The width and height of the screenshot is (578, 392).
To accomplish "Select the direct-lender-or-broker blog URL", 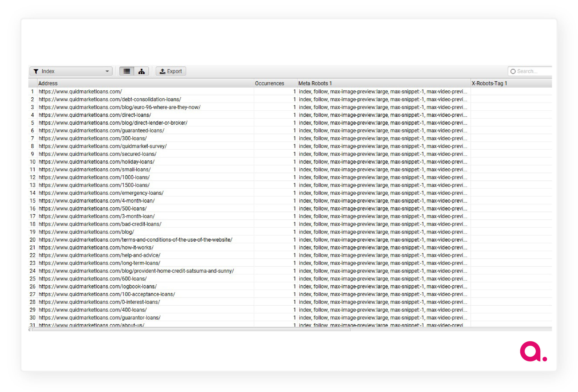I will (x=113, y=123).
